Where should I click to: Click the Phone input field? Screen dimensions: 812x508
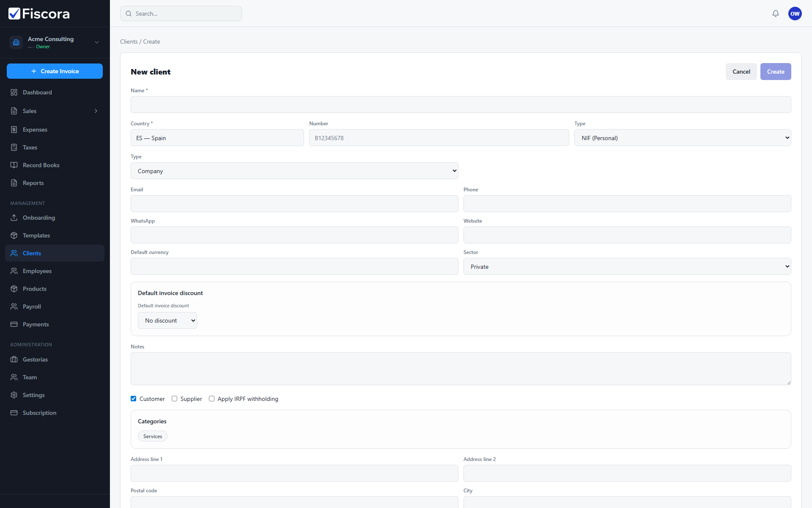pyautogui.click(x=627, y=204)
